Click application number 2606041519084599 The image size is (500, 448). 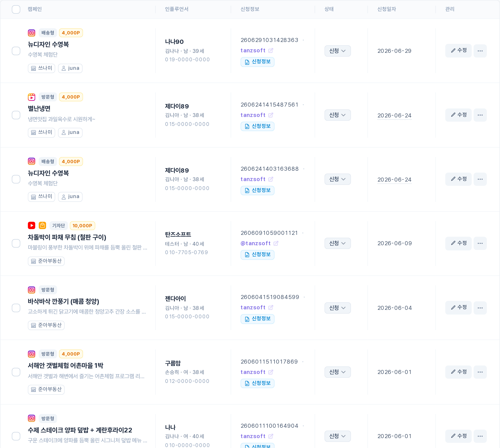270,297
